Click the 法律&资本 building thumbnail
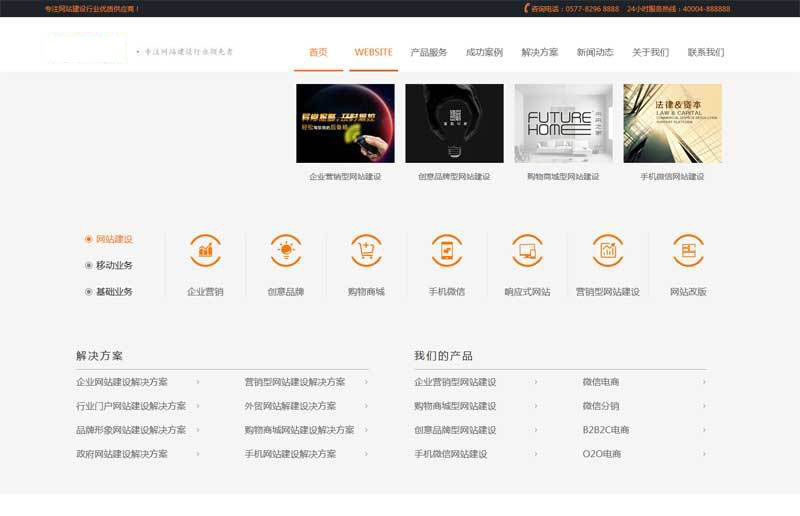The width and height of the screenshot is (800, 516). click(x=672, y=123)
